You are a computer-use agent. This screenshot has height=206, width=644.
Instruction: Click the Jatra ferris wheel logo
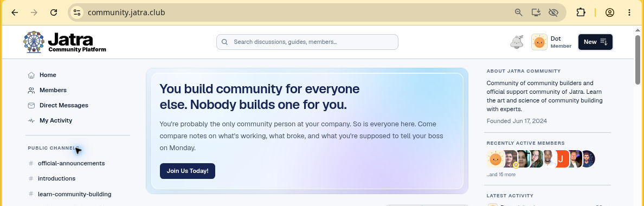[x=34, y=42]
